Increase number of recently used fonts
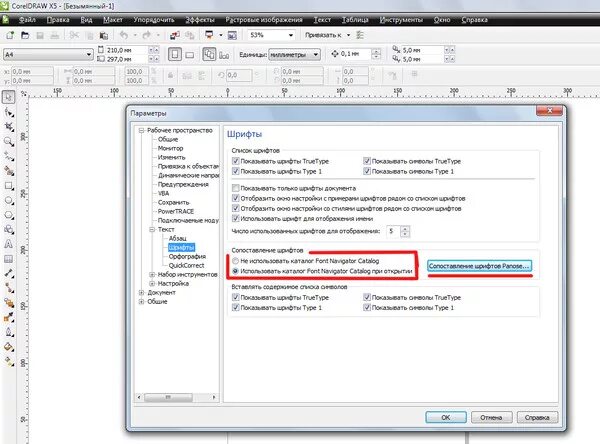Image resolution: width=600 pixels, height=444 pixels. click(x=405, y=229)
